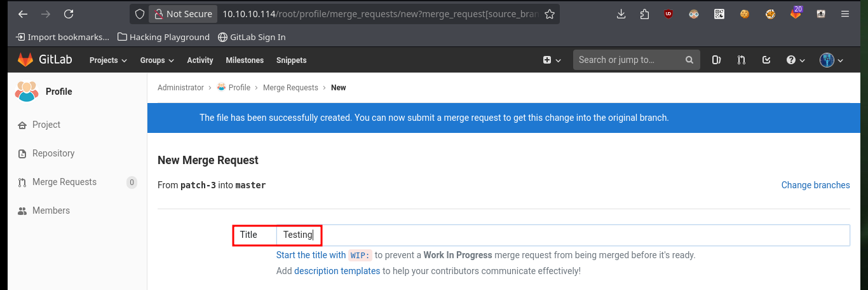Viewport: 868px width, 290px height.
Task: Focus the Search or jump to field
Action: point(636,60)
